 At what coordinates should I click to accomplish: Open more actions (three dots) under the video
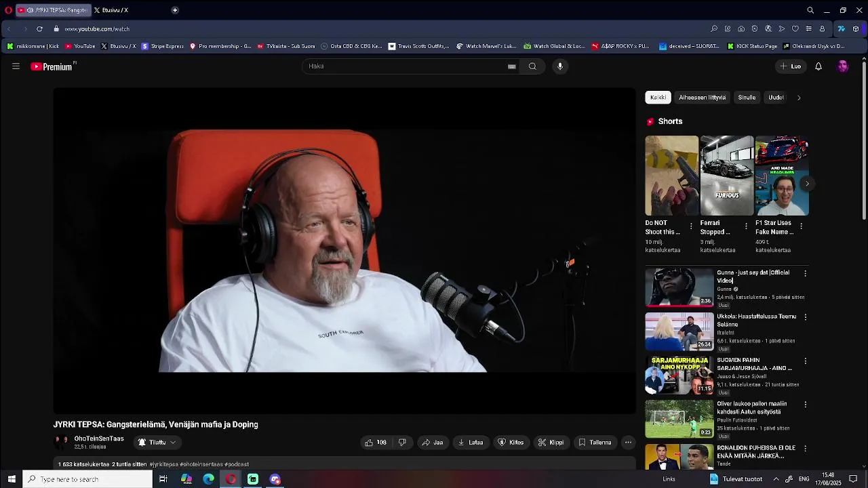click(628, 443)
